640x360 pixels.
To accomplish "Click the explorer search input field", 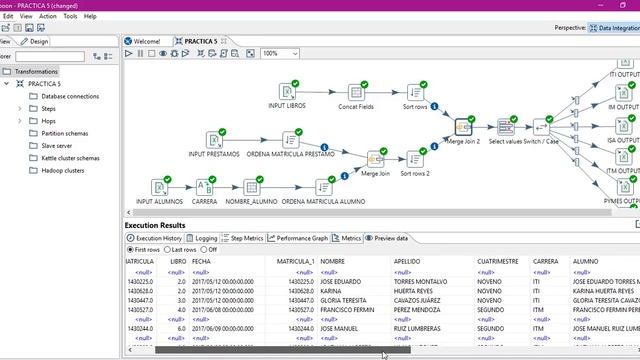I will pos(50,56).
